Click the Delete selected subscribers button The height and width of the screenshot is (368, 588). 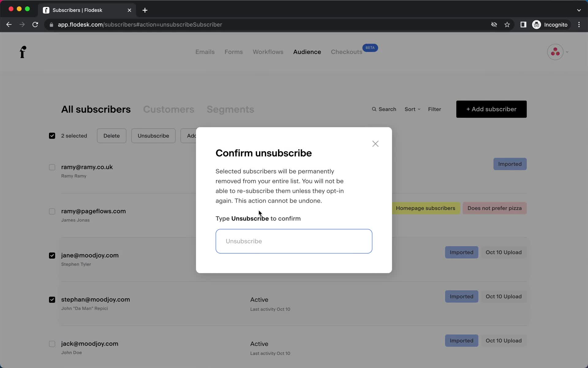tap(111, 136)
